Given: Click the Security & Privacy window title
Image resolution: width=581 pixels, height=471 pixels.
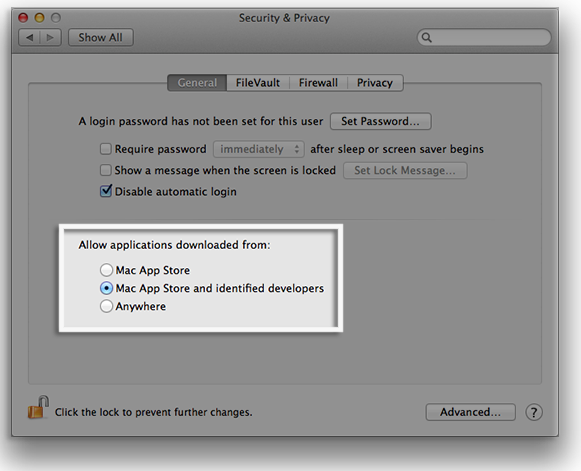Looking at the screenshot, I should tap(284, 18).
